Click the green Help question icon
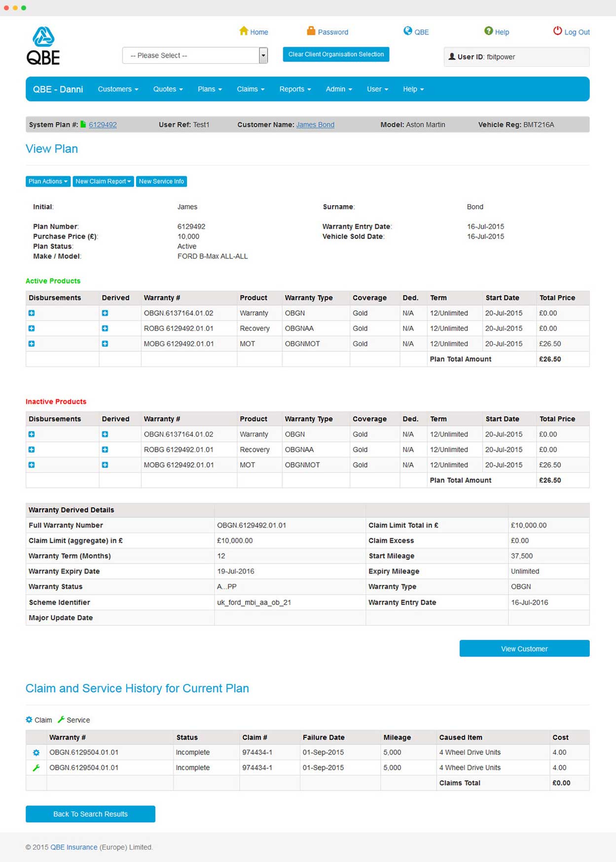 pyautogui.click(x=488, y=31)
